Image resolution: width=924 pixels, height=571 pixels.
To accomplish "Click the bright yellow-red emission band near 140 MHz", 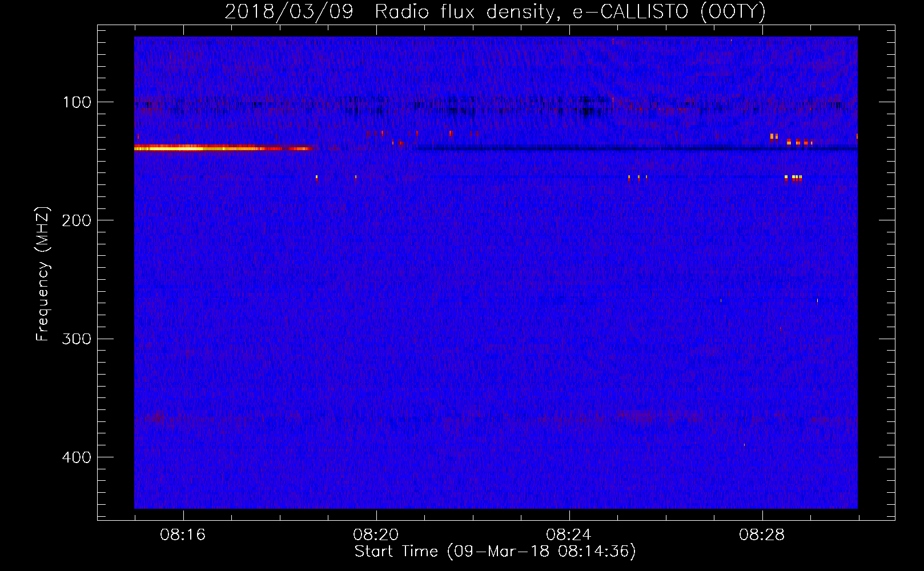I will (224, 148).
